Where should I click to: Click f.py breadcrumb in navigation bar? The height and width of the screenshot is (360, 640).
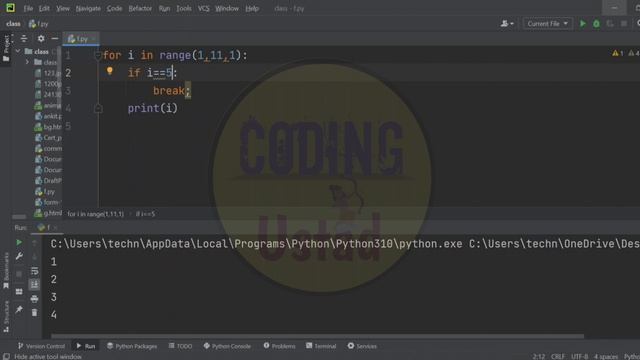pos(38,24)
